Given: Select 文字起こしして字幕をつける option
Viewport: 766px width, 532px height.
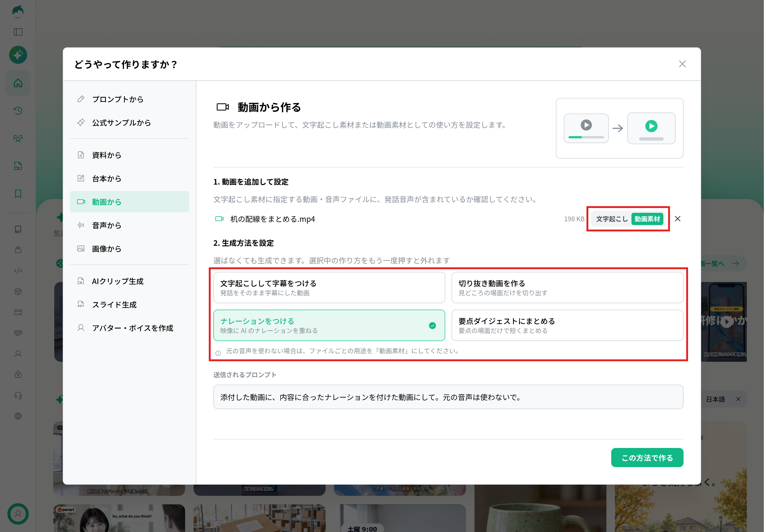Looking at the screenshot, I should [329, 288].
